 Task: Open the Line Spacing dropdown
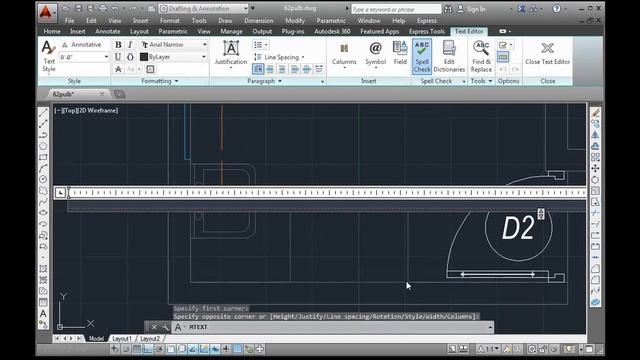[279, 57]
